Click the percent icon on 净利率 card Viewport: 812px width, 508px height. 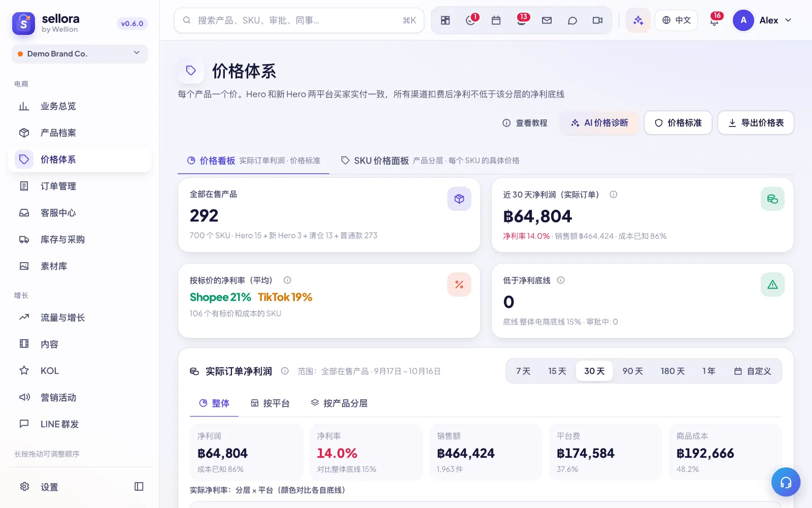click(x=459, y=284)
